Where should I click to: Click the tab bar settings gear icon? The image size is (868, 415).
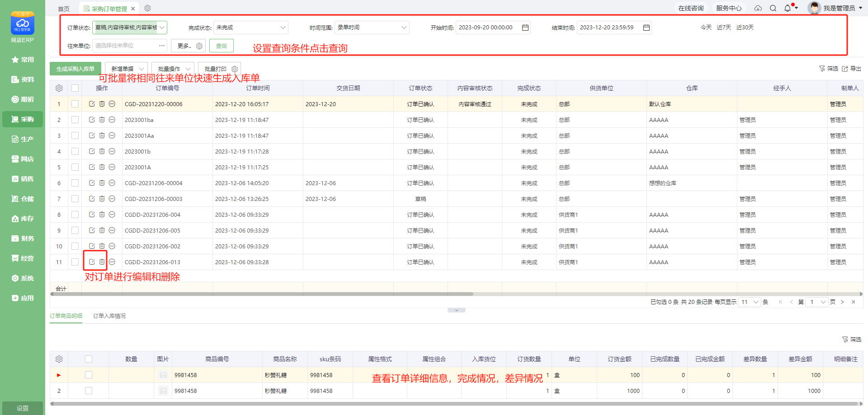point(147,8)
